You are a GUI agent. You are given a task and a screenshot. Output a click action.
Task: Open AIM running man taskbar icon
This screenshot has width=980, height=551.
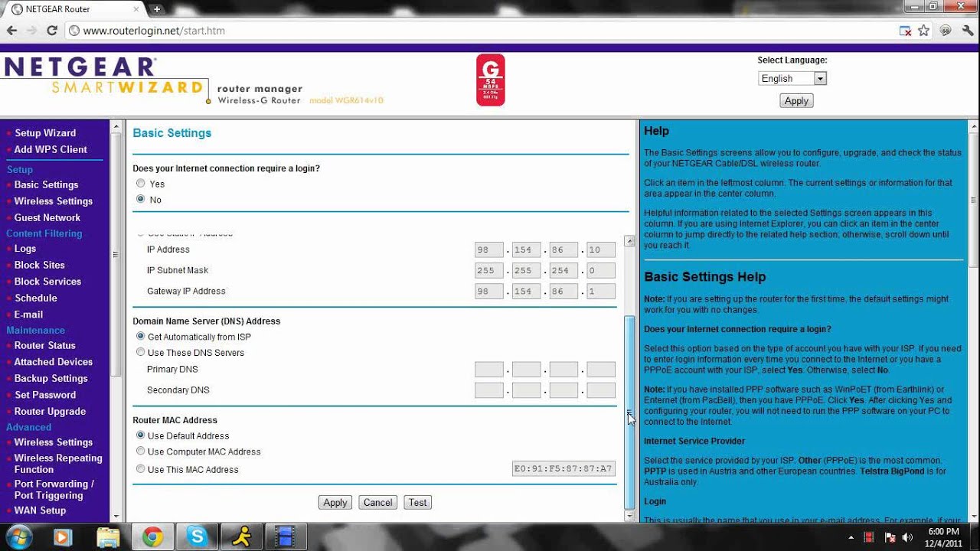tap(241, 536)
